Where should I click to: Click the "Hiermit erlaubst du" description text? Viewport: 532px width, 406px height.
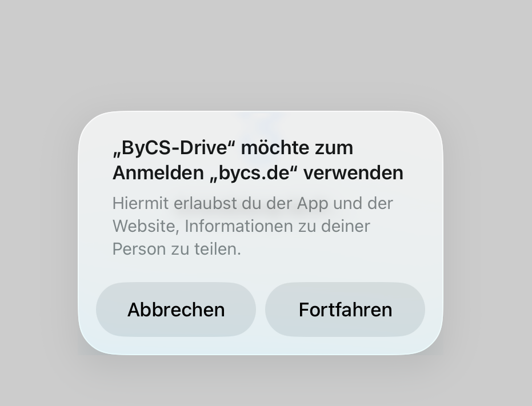pos(253,226)
